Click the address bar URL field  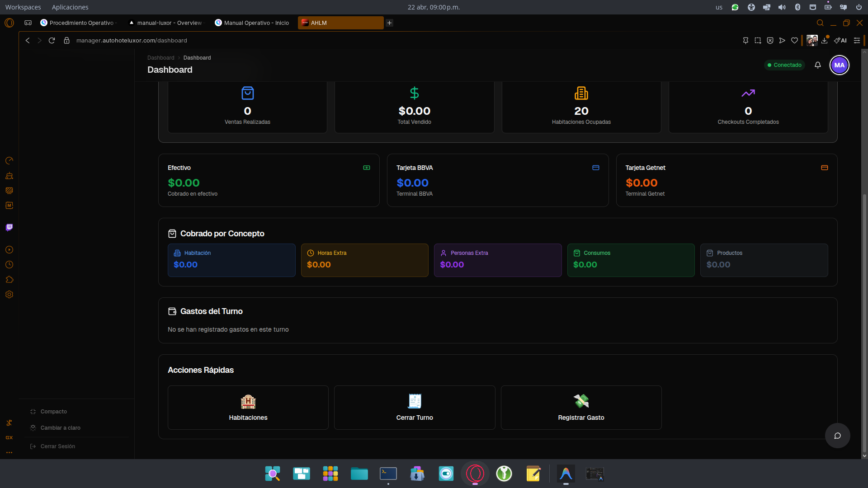pyautogui.click(x=132, y=41)
